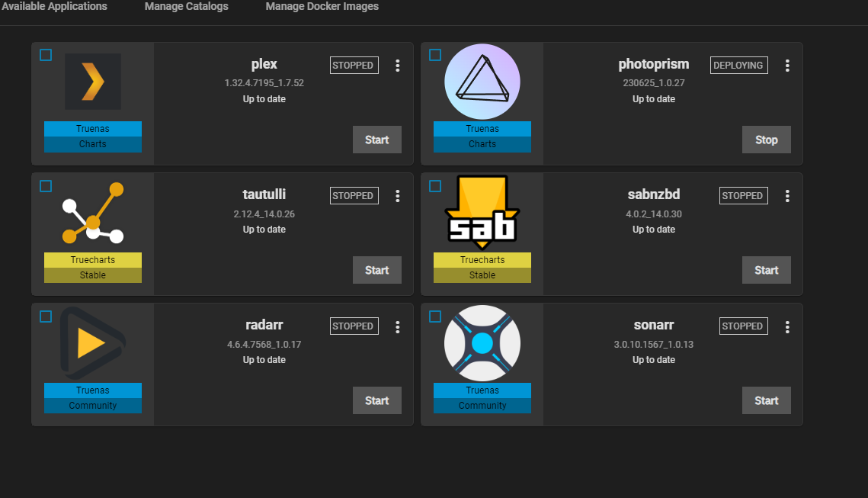Start the tautulli application
The width and height of the screenshot is (868, 498).
click(x=377, y=270)
